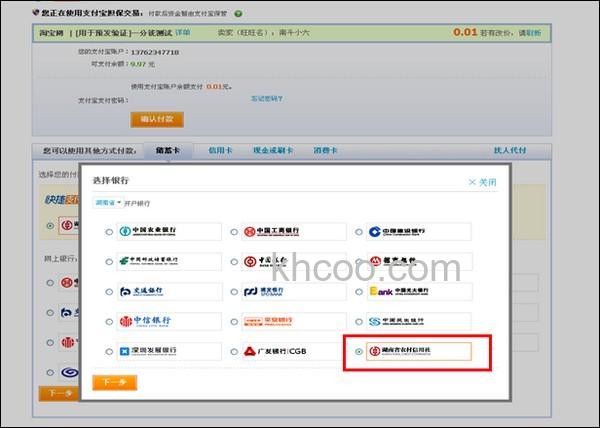Select the 湖南省农村信用社 radio button
This screenshot has height=428, width=600.
tap(359, 351)
